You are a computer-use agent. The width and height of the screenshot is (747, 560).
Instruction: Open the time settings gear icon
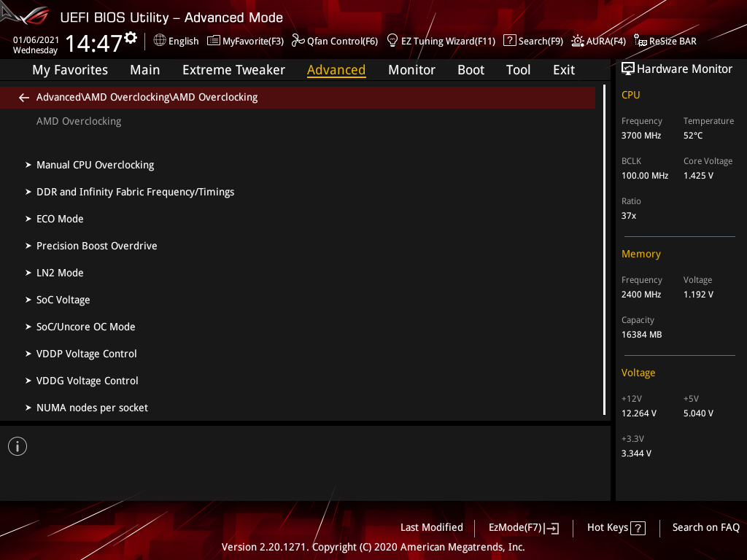pyautogui.click(x=130, y=38)
